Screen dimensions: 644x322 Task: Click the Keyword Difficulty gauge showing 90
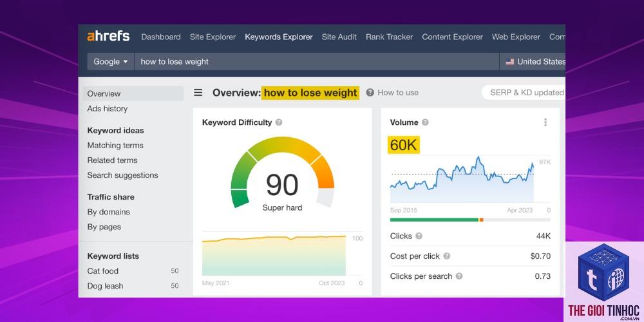pyautogui.click(x=283, y=174)
